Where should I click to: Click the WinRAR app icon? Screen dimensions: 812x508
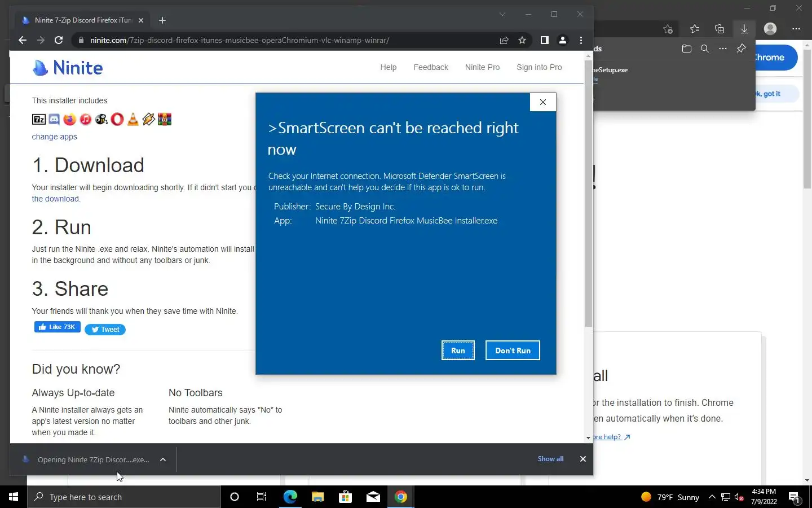click(x=165, y=119)
